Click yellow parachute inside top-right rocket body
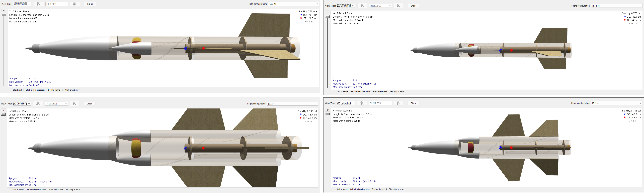Screen dimensions: 644x193 tap(471, 50)
